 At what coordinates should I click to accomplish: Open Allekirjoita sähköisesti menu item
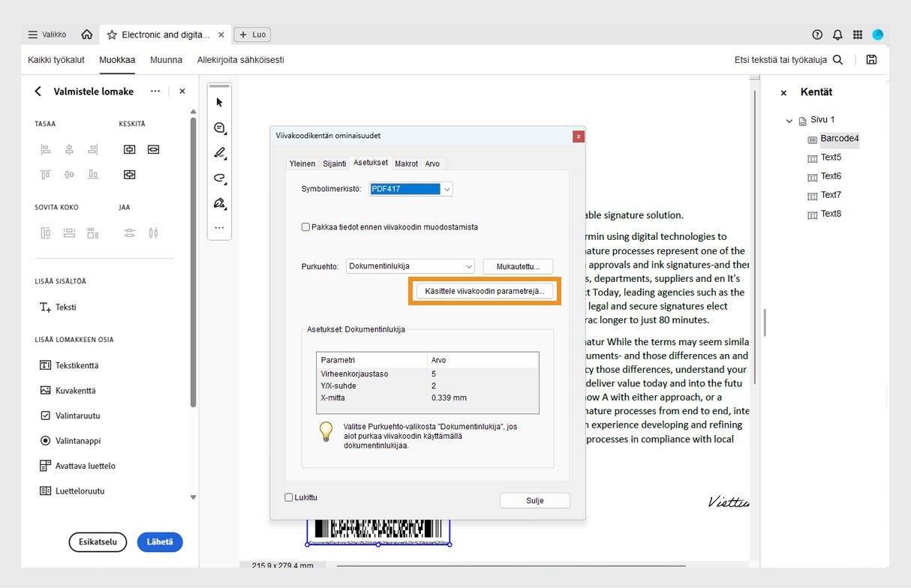[240, 59]
